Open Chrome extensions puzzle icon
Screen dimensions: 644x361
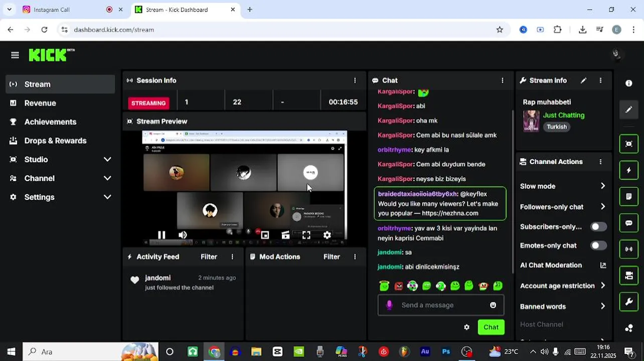(x=558, y=30)
